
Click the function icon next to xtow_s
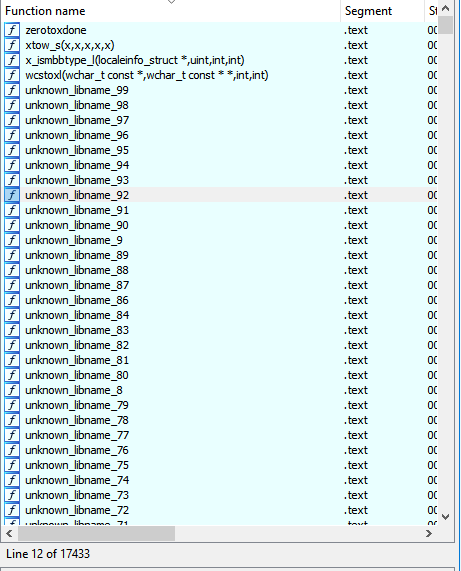point(12,45)
